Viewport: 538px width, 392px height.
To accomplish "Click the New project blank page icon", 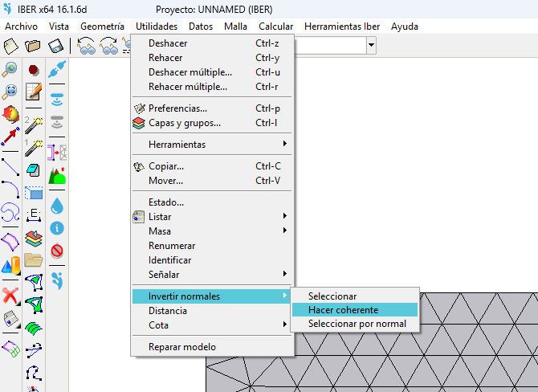I will pyautogui.click(x=10, y=46).
